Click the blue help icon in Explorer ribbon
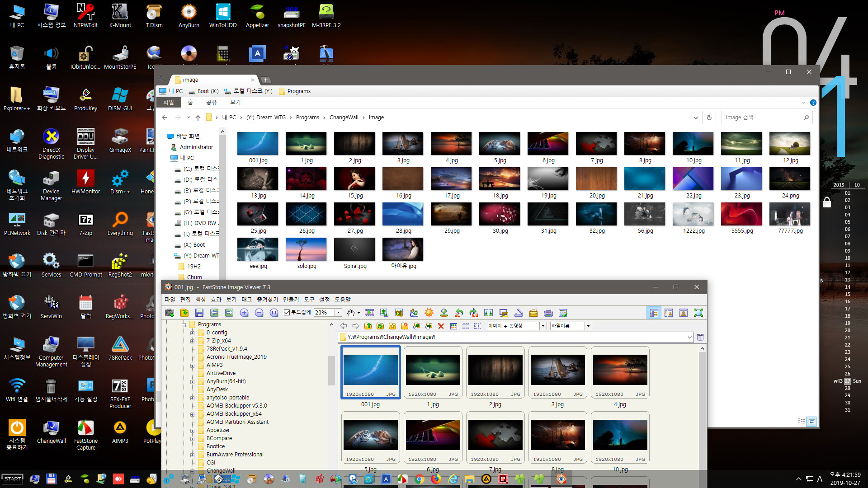The height and width of the screenshot is (488, 868). 813,103
